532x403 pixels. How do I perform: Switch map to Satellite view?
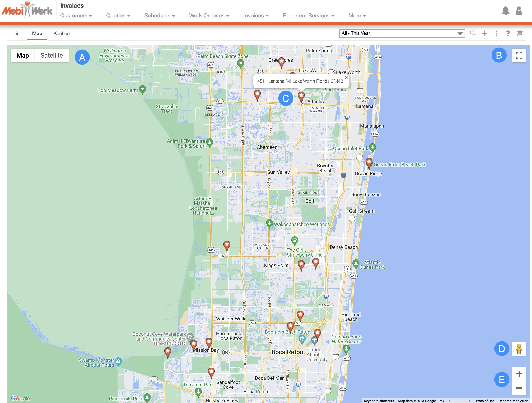point(52,56)
